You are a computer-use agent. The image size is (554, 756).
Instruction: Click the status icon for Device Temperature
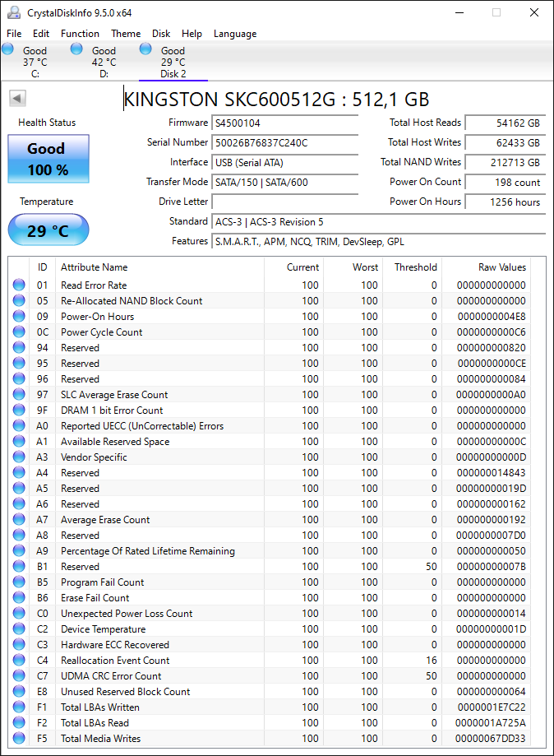(x=19, y=628)
